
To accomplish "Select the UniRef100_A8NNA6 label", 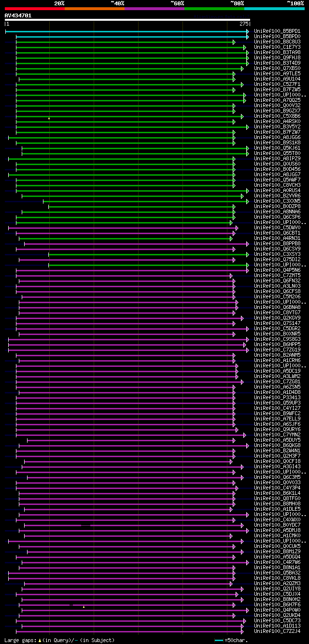I will coord(277,212).
